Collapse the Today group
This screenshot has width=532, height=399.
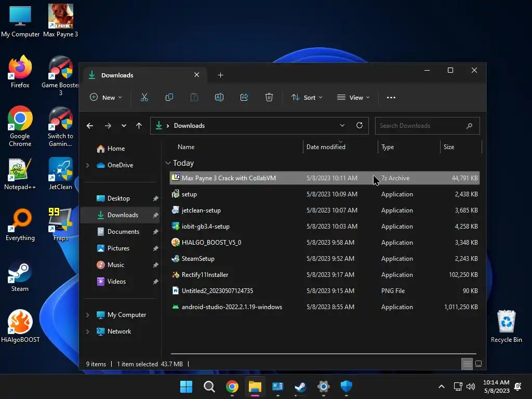(x=168, y=163)
